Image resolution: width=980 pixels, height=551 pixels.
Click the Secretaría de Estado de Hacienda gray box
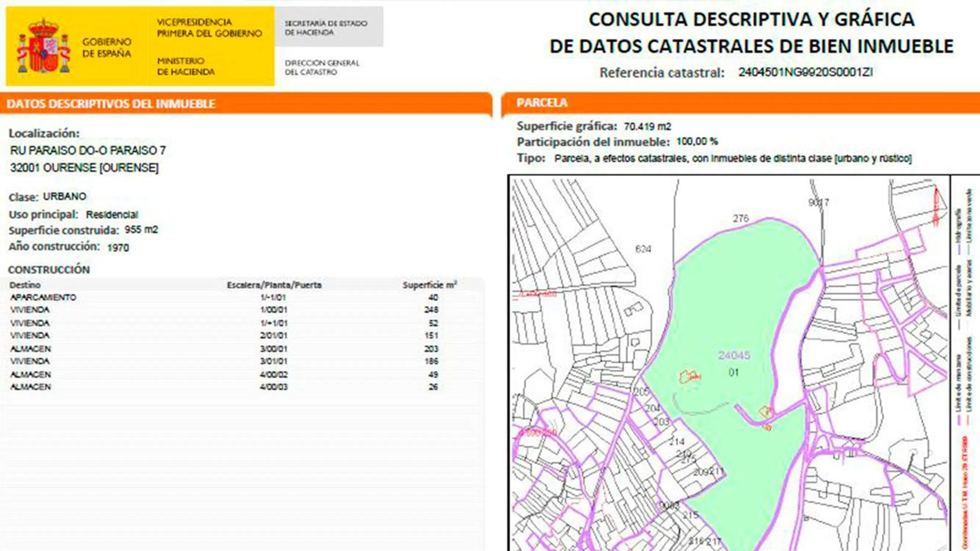(327, 28)
